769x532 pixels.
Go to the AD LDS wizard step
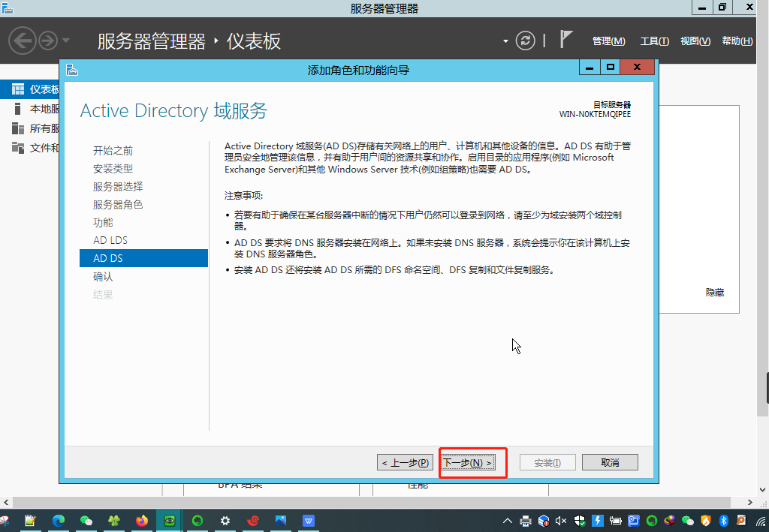pos(110,240)
